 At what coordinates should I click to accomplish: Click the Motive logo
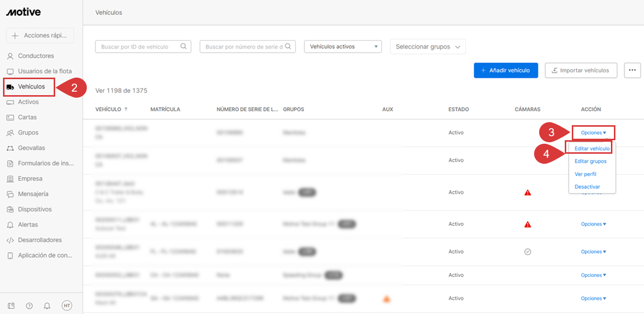pyautogui.click(x=24, y=12)
